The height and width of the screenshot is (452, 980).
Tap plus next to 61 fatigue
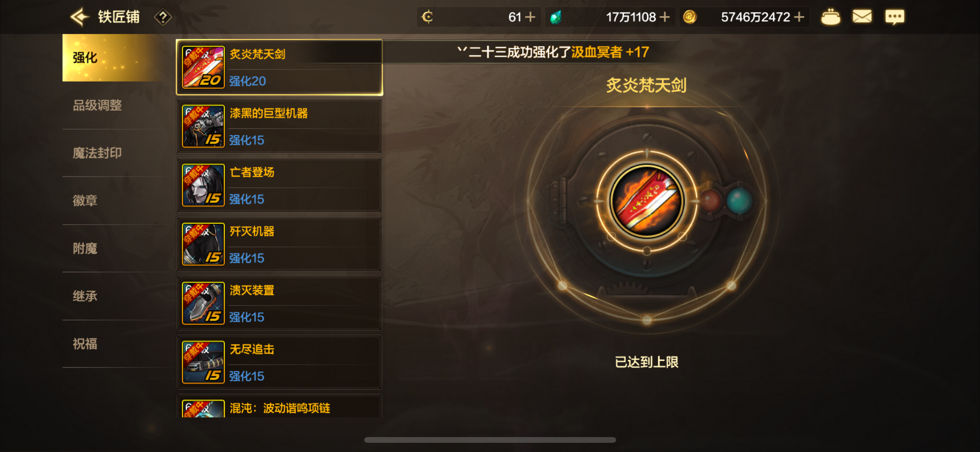(x=530, y=17)
